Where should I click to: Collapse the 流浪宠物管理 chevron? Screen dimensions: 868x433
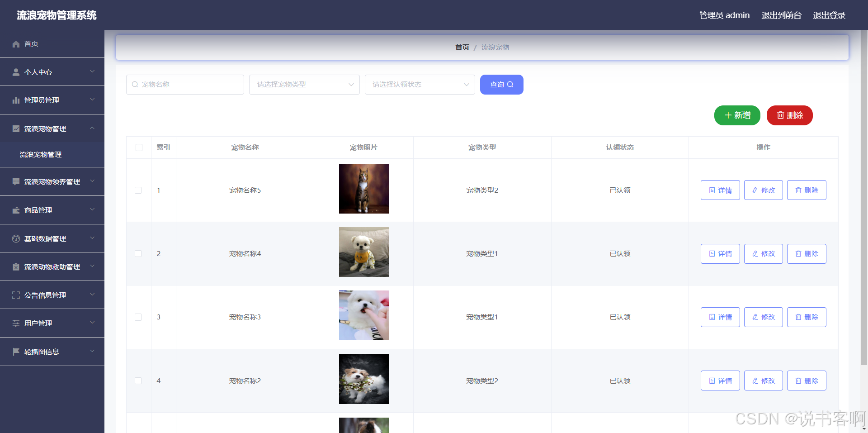click(92, 128)
